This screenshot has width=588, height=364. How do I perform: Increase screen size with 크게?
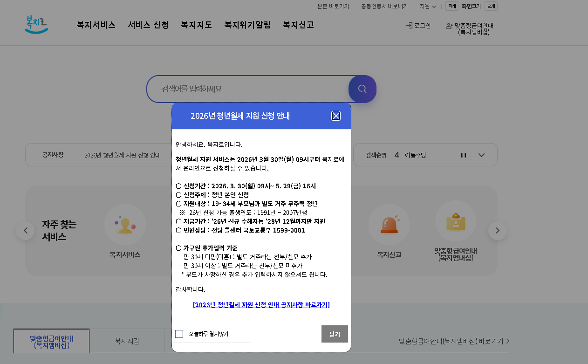coord(491,6)
